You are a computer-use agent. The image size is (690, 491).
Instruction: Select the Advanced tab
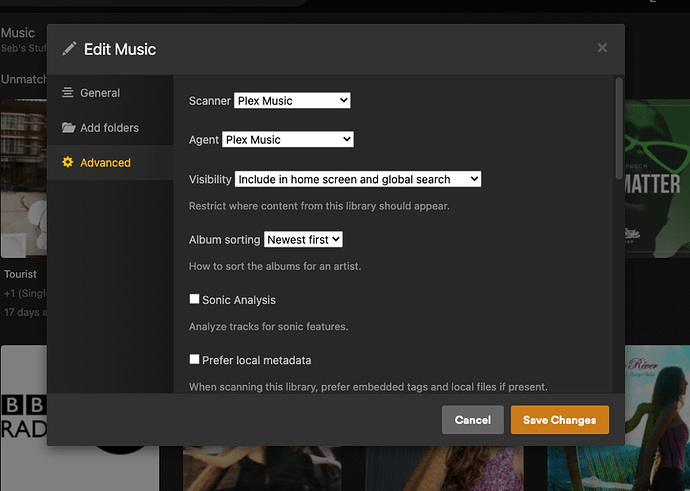coord(105,163)
